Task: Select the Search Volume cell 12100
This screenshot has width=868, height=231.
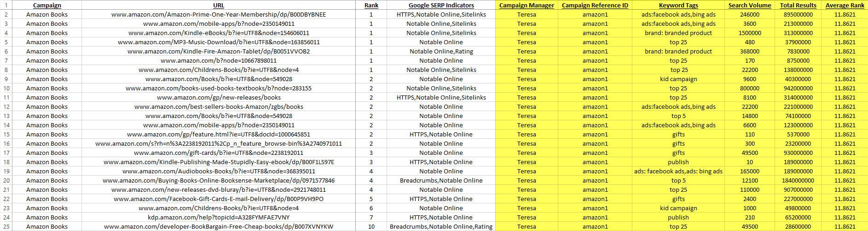Action: [x=750, y=180]
